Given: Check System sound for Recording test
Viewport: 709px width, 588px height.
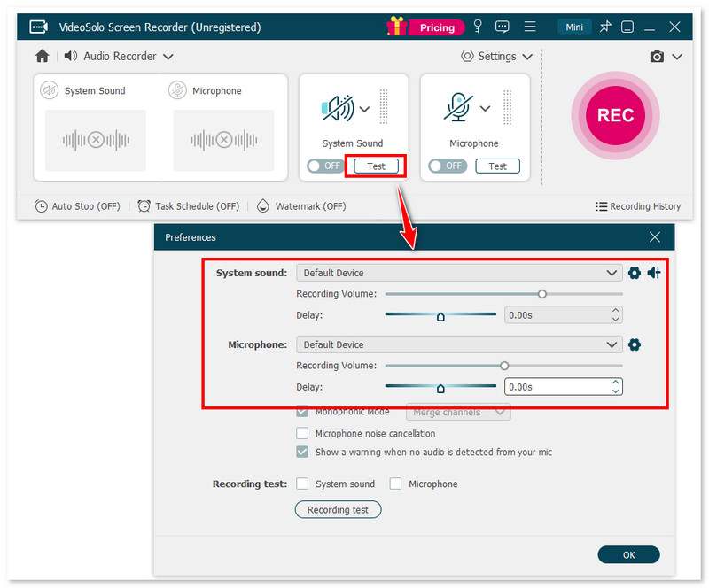Looking at the screenshot, I should (x=302, y=484).
